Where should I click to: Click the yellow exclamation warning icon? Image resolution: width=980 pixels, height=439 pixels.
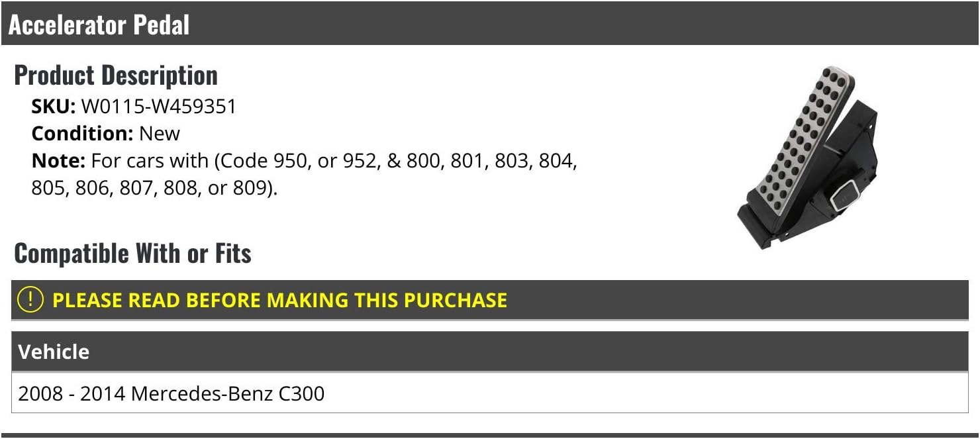click(x=30, y=300)
